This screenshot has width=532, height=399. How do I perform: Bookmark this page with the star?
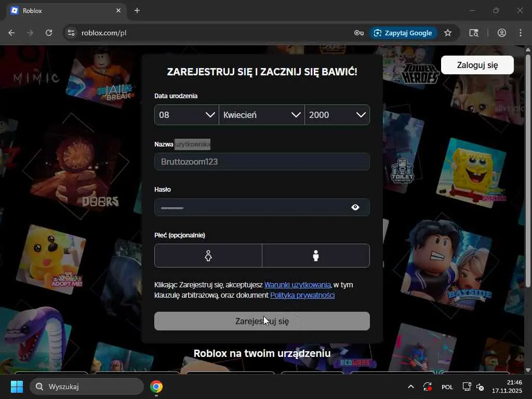click(x=448, y=33)
